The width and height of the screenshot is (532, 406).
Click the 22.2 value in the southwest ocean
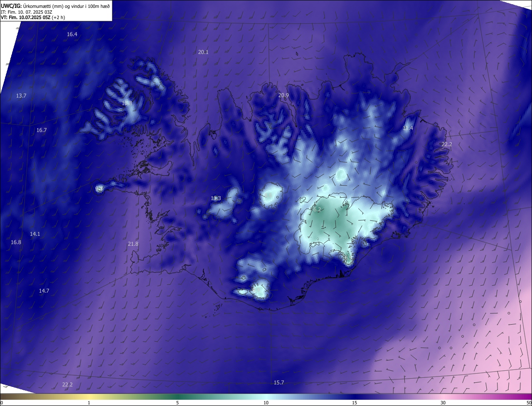point(67,384)
